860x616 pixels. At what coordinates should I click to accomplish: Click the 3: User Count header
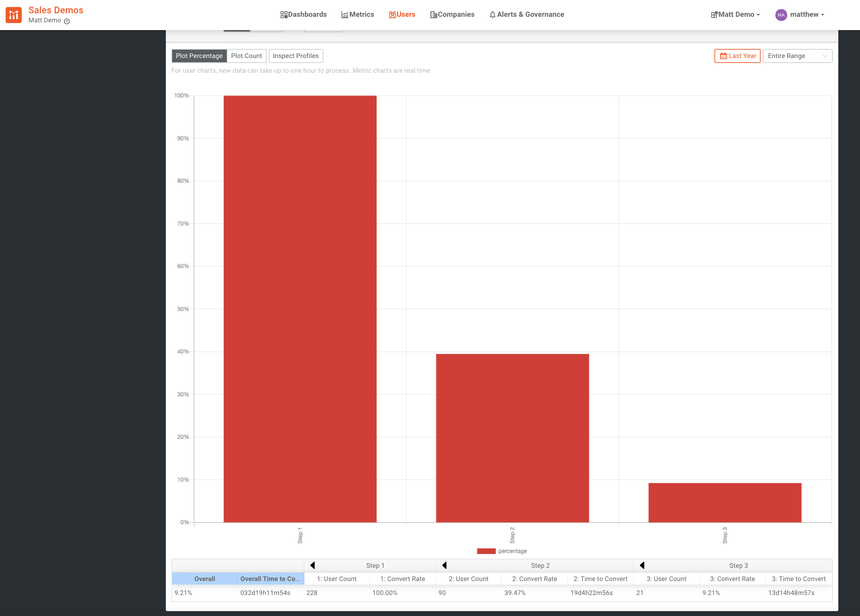[667, 579]
